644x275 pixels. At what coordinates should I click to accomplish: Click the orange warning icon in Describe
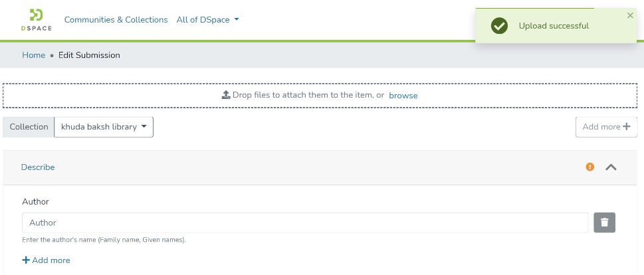click(x=590, y=167)
